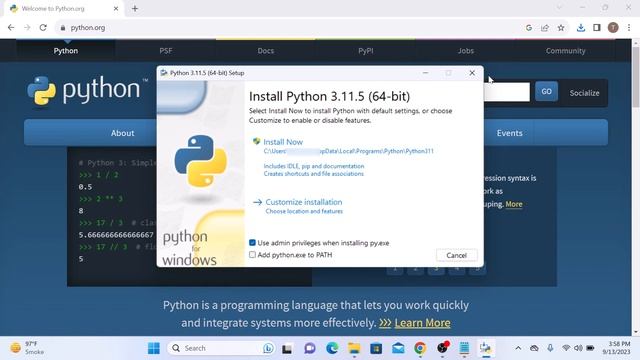Open the Docs tab
This screenshot has width=640, height=360.
click(266, 51)
